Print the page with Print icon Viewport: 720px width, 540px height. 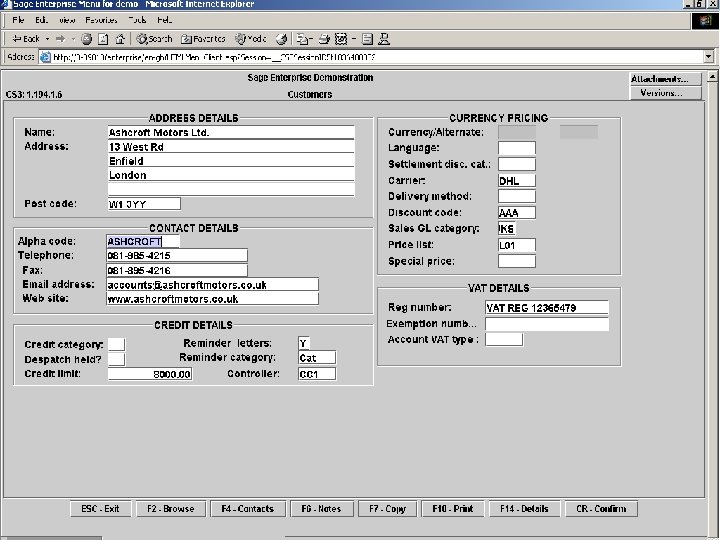coord(324,39)
